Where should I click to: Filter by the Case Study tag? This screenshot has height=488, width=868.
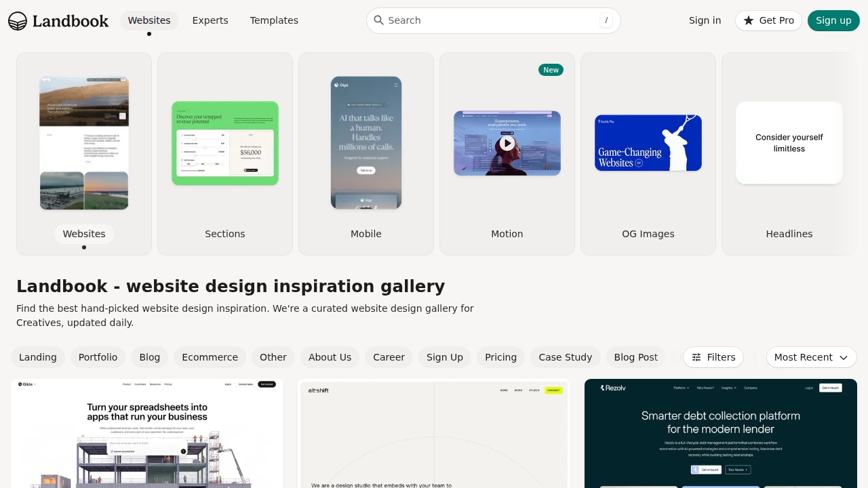point(566,357)
